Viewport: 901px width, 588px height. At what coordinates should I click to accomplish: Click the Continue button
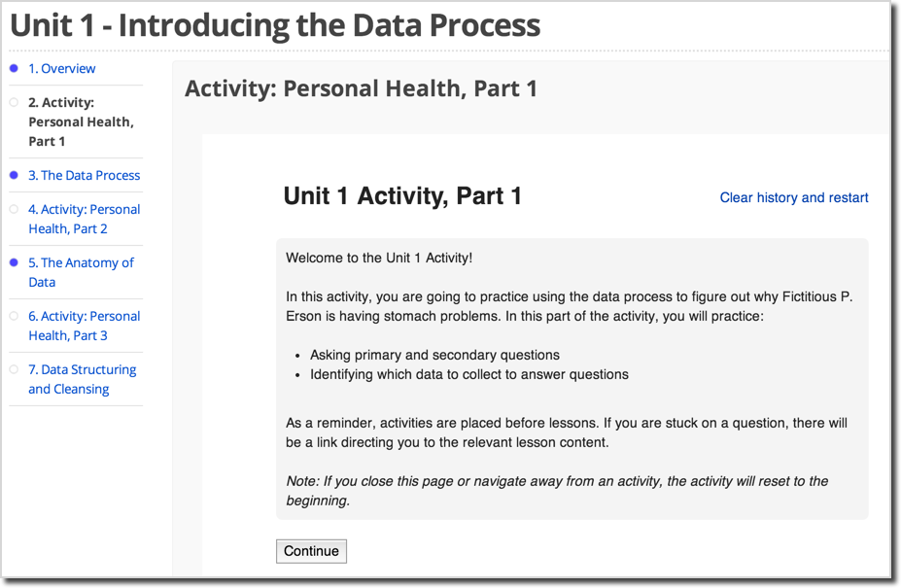[311, 551]
